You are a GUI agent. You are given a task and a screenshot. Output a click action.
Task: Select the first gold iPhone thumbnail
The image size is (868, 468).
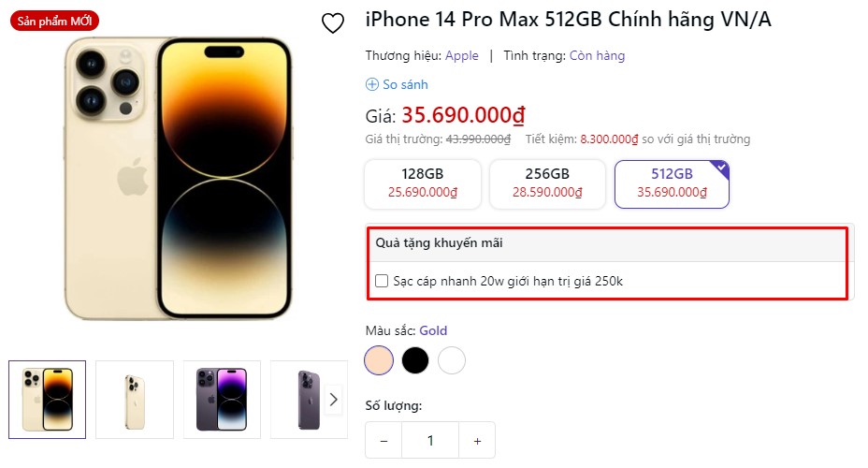pos(47,400)
